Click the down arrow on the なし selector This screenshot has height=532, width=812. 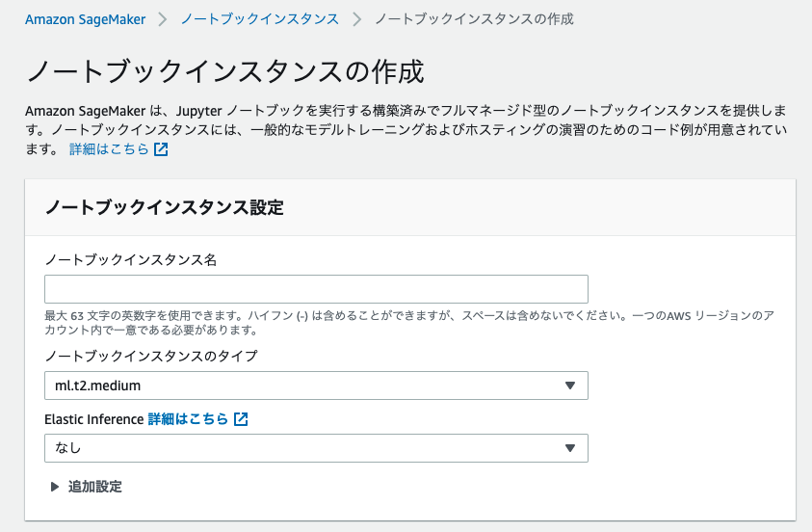click(x=570, y=448)
